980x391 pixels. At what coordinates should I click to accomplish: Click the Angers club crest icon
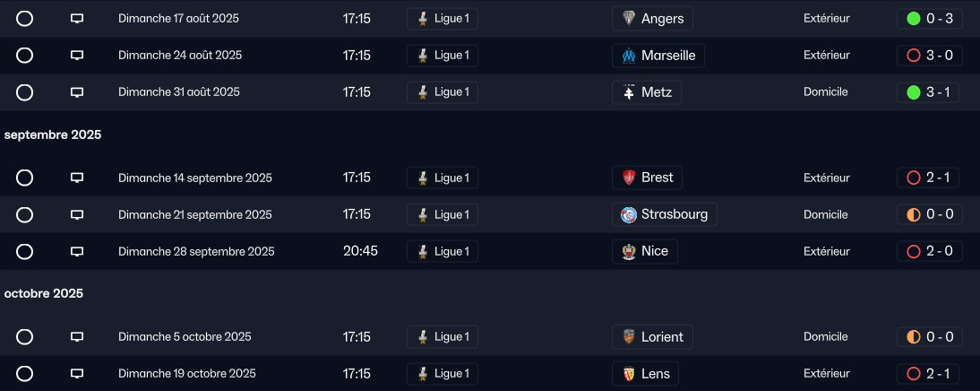[x=629, y=19]
